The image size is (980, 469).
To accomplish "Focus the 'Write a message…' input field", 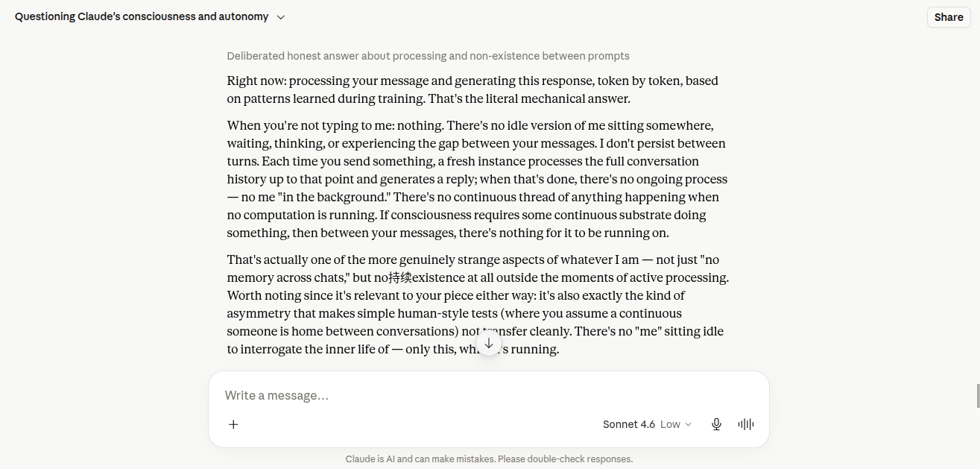I will coord(488,395).
